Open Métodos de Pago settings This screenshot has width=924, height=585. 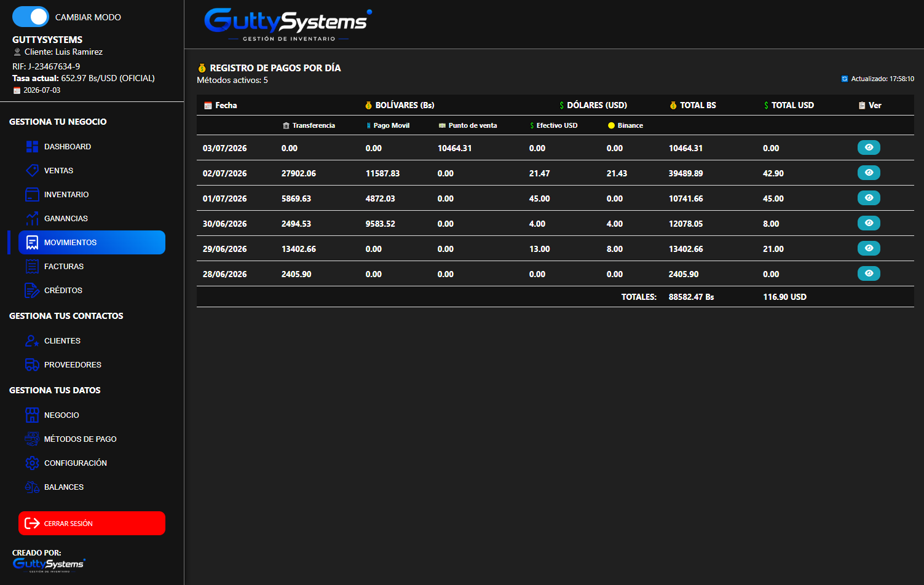[92, 439]
